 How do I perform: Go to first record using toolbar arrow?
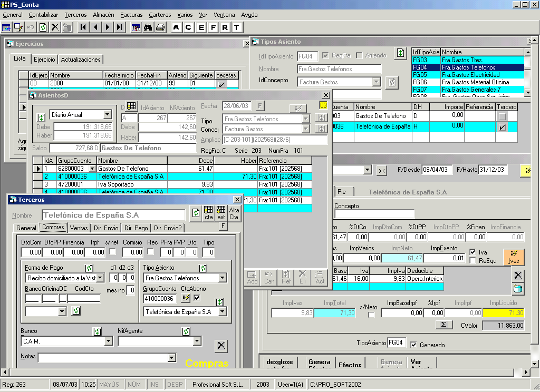83,27
